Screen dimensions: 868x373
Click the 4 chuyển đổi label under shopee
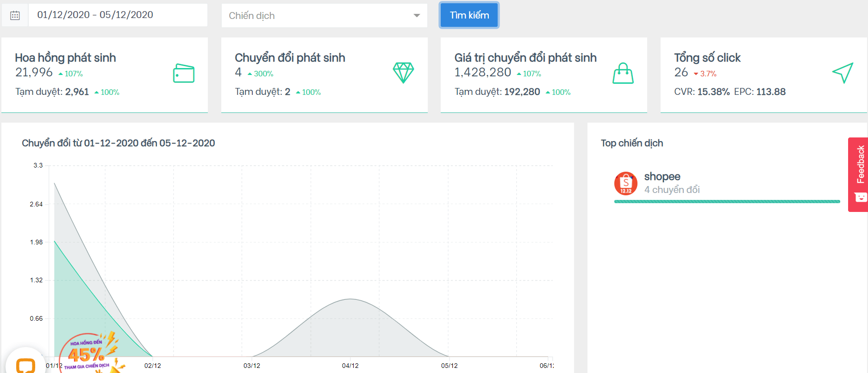tap(672, 190)
